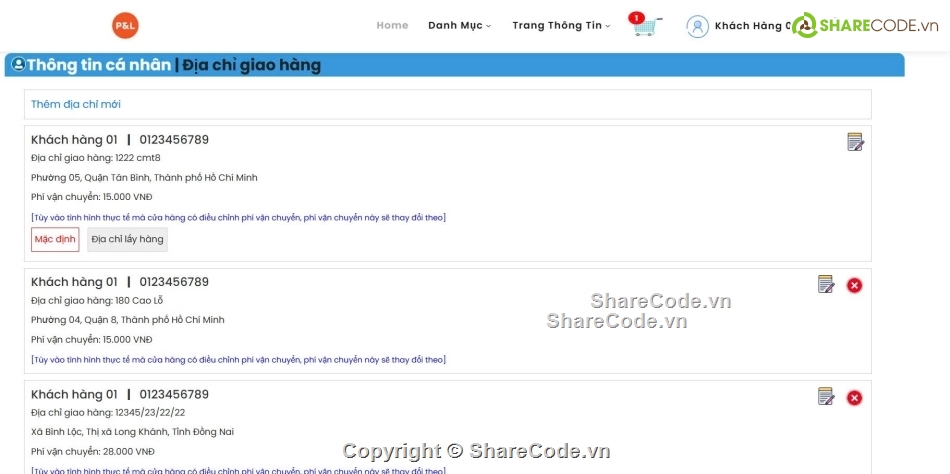Open the Khách Hàng account menu
Image resolution: width=950 pixels, height=474 pixels.
(753, 26)
